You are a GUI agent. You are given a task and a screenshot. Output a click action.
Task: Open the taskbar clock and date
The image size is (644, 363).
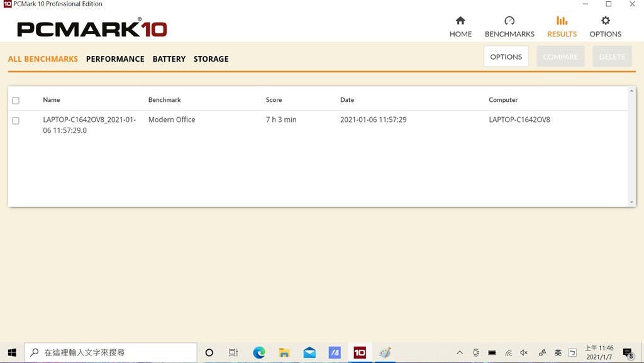coord(599,352)
